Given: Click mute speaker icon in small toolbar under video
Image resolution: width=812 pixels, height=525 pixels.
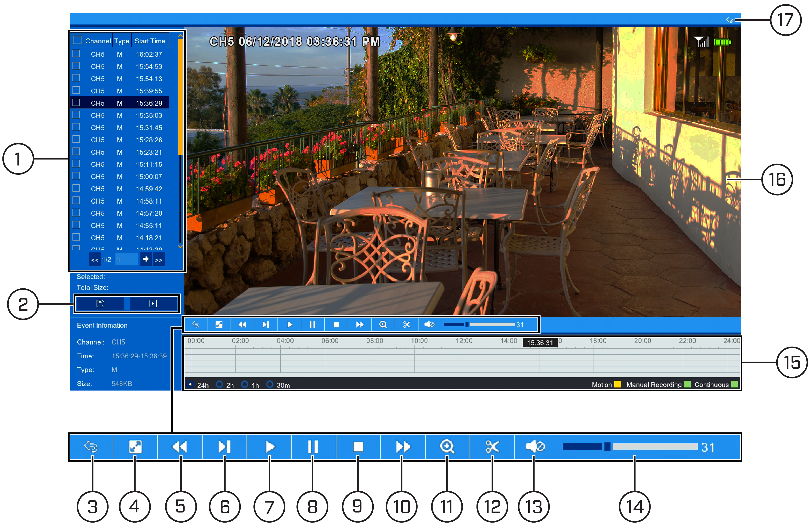Looking at the screenshot, I should coord(429,325).
